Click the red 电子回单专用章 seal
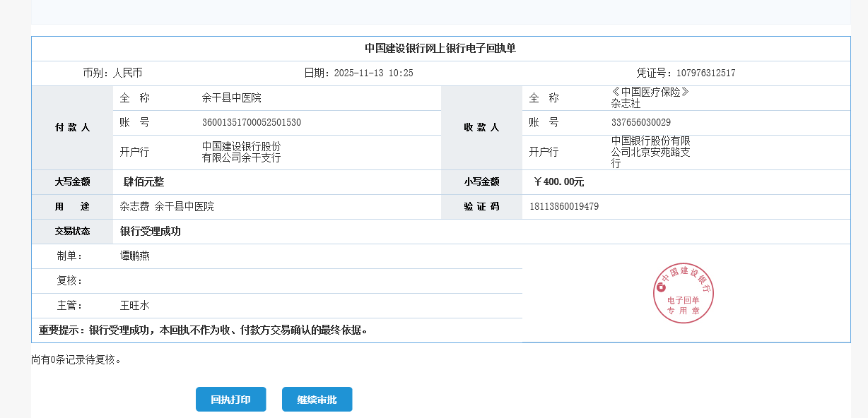The width and height of the screenshot is (868, 418). pos(683,293)
